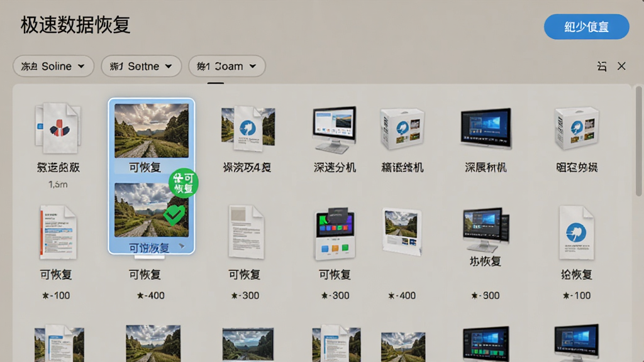
Task: Click the 可恢复 label above ★-400
Action: pyautogui.click(x=145, y=275)
